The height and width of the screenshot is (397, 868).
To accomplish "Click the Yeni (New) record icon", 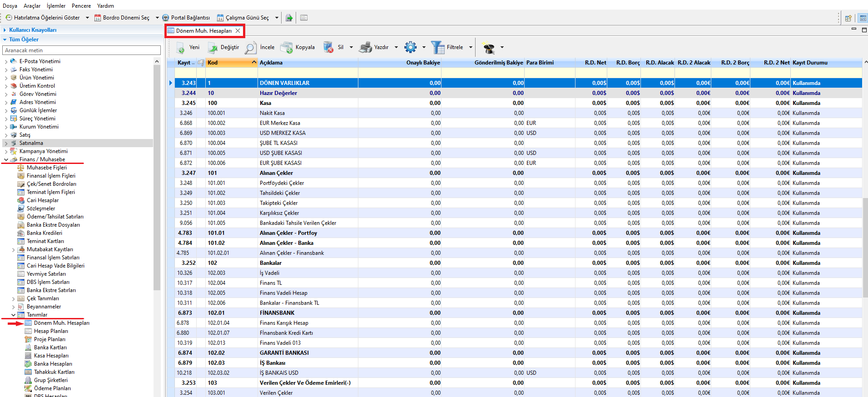I will click(x=181, y=48).
